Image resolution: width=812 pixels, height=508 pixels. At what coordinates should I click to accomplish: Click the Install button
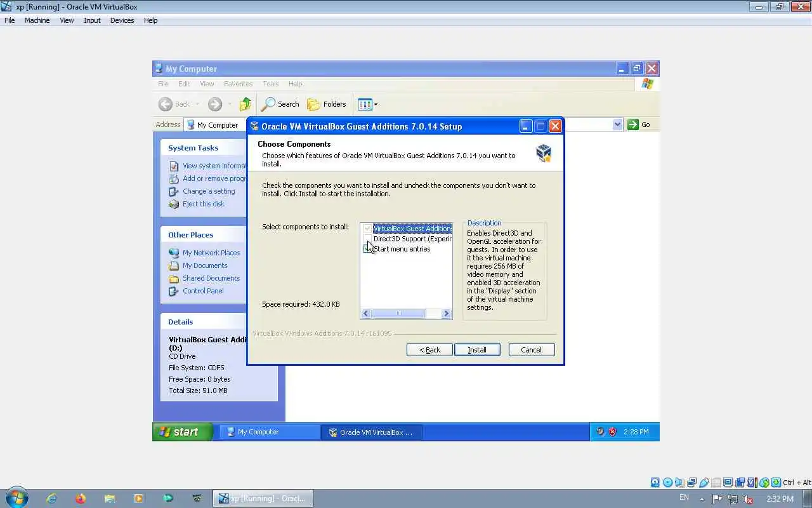477,350
